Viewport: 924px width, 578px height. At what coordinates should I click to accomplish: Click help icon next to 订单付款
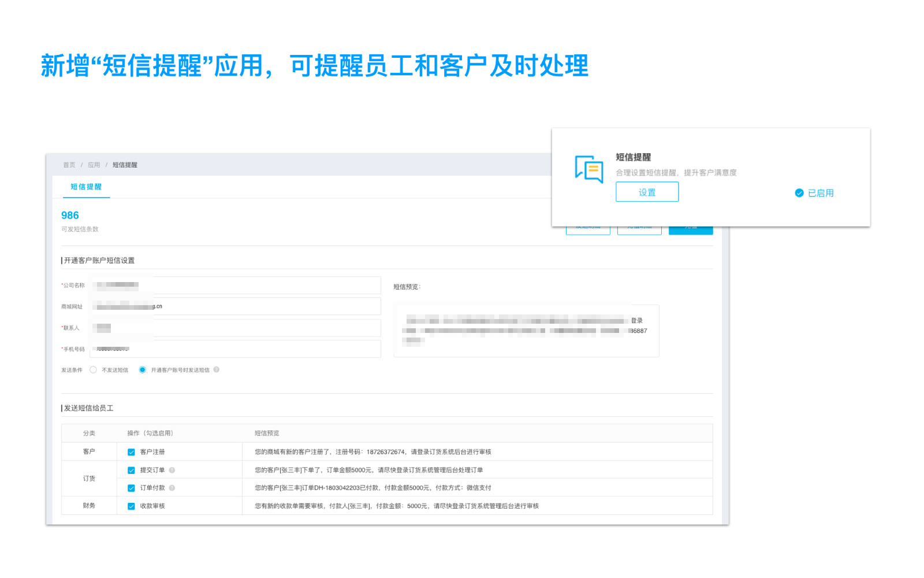172,488
